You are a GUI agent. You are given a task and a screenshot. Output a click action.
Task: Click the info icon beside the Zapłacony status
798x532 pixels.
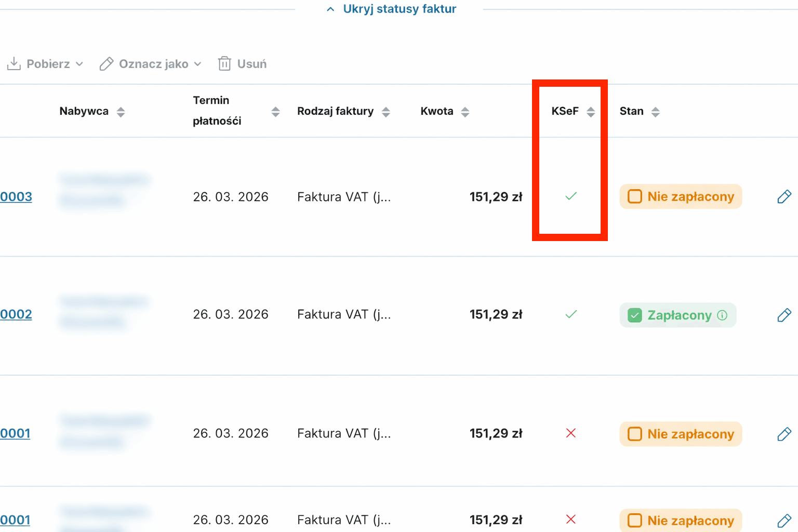pos(722,315)
